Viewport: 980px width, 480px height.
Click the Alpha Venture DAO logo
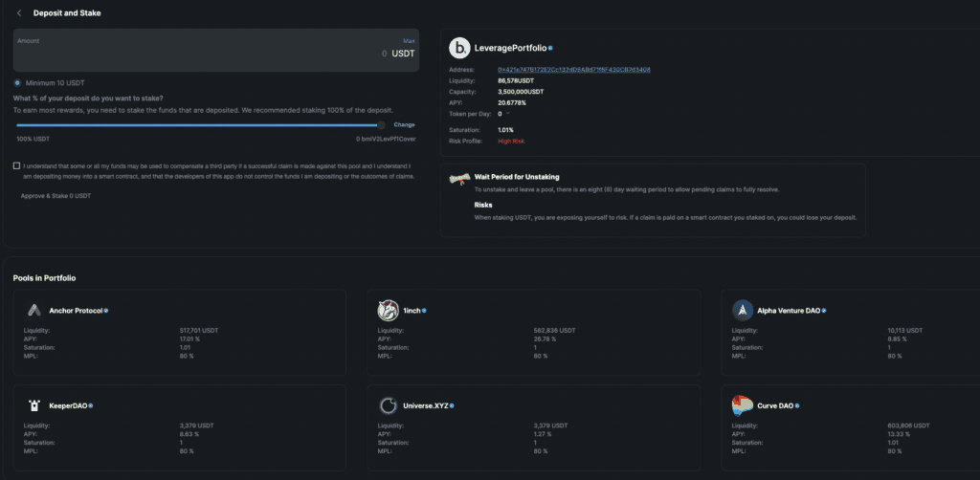(743, 311)
